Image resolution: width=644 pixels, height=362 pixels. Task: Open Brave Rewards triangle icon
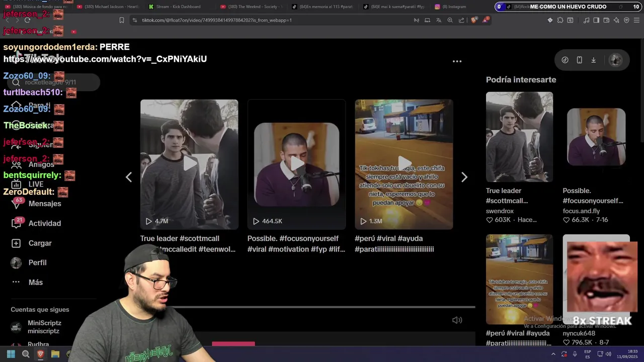point(486,20)
